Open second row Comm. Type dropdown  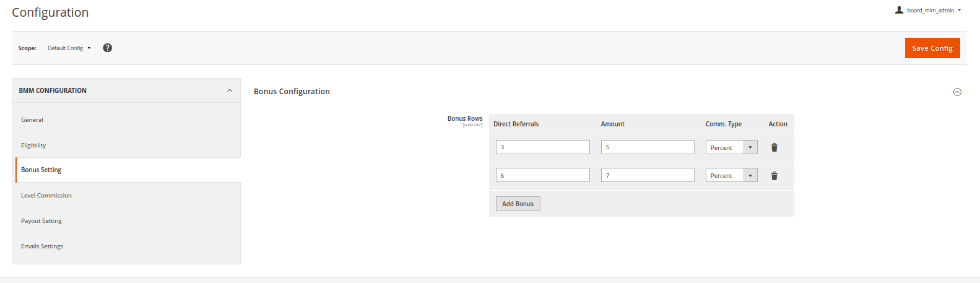tap(731, 176)
